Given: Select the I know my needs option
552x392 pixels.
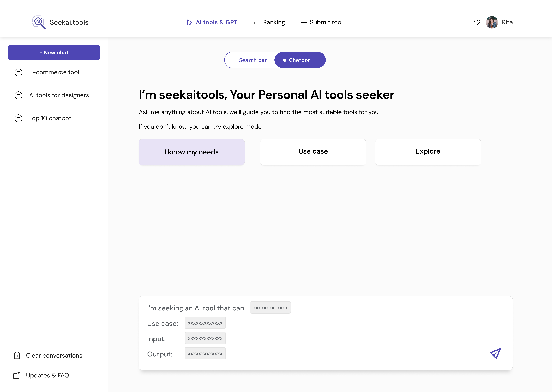Looking at the screenshot, I should pos(191,152).
